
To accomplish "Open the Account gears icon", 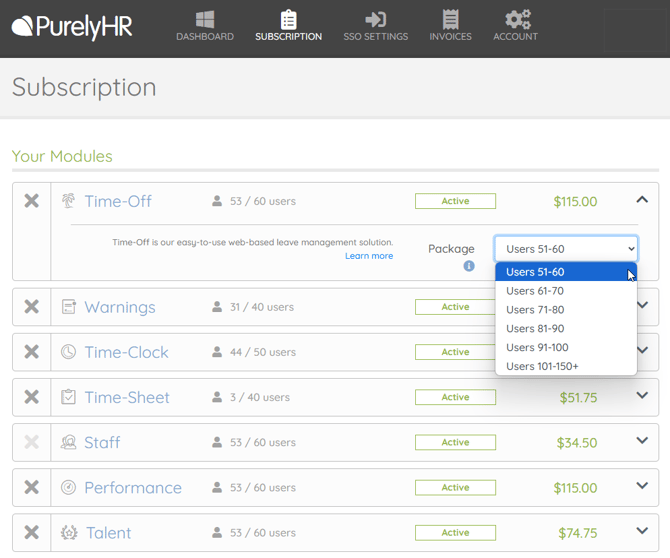I will 518,19.
